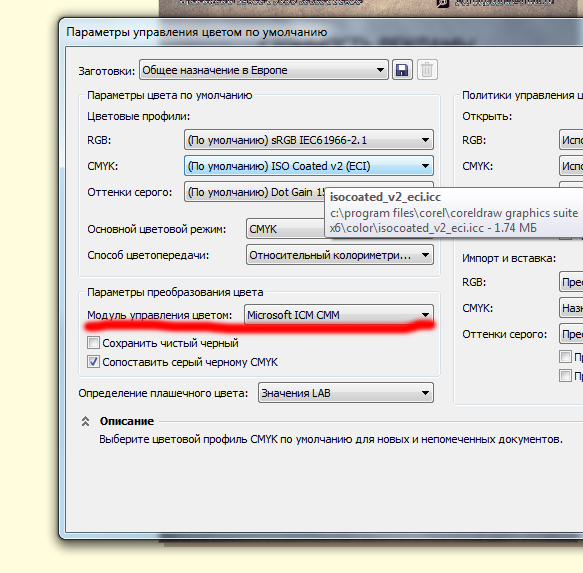Image resolution: width=583 pixels, height=573 pixels.
Task: Open CMYK dropdown under Импорт и вставка
Action: point(571,308)
